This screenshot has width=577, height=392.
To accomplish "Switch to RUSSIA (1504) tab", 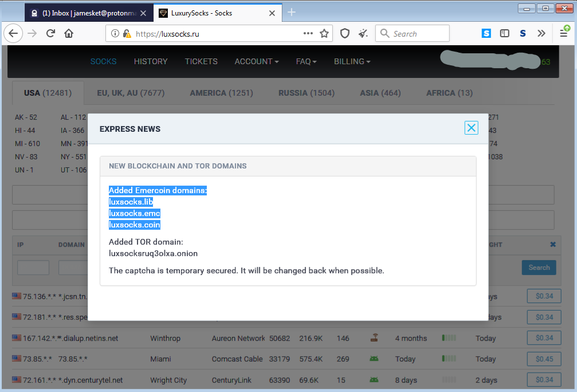I will [x=307, y=93].
